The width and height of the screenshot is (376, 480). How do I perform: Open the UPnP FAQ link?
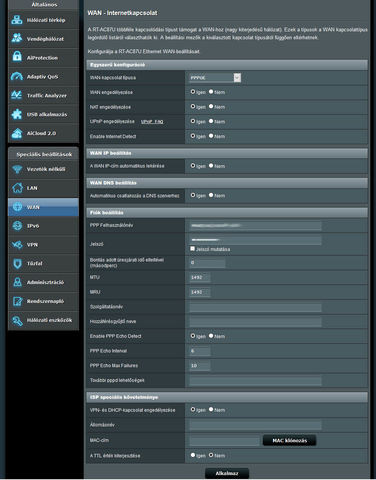point(152,122)
